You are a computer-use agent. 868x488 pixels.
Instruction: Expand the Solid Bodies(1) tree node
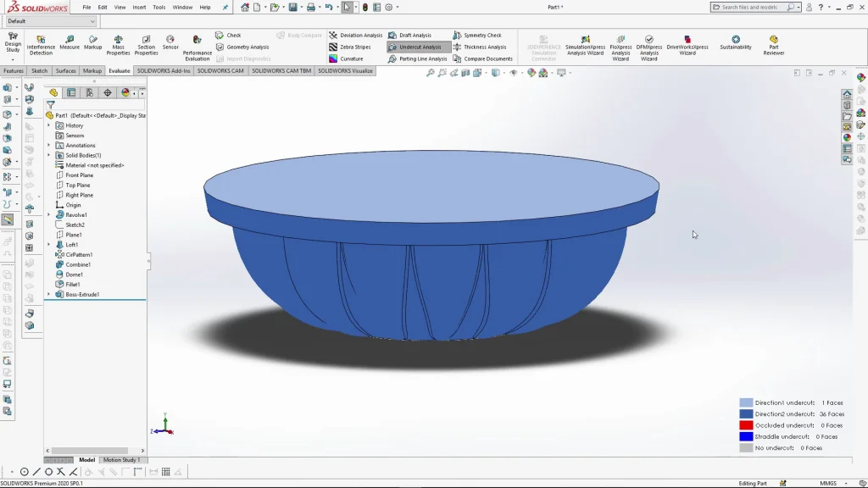(x=49, y=155)
